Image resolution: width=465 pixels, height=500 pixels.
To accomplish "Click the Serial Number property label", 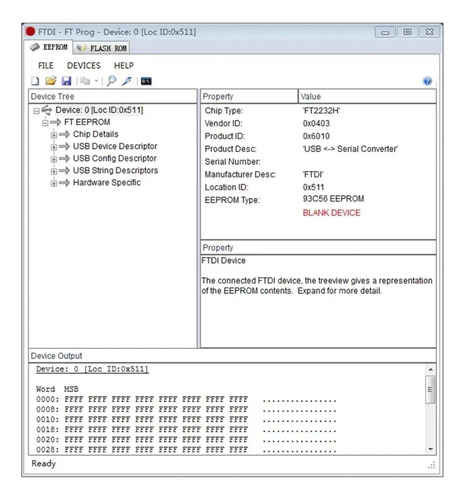I will click(232, 162).
